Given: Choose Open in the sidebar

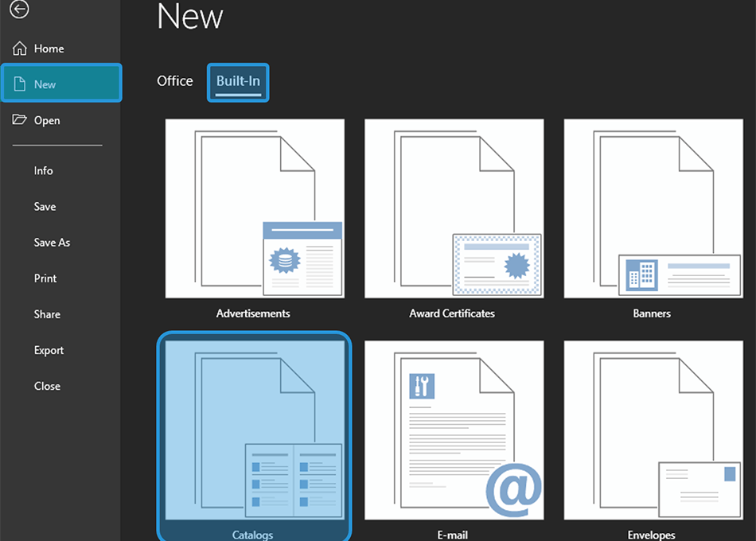Looking at the screenshot, I should point(60,120).
